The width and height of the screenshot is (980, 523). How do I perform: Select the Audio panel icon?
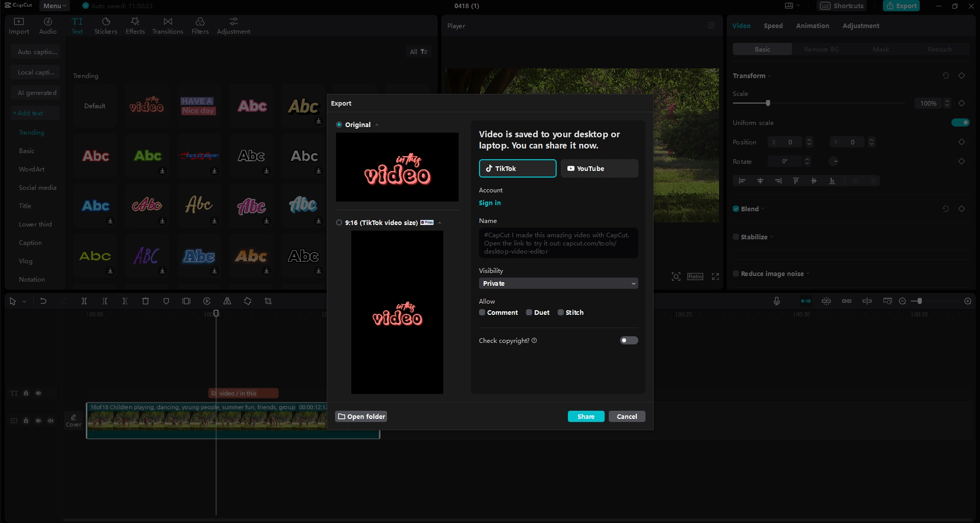tap(47, 25)
